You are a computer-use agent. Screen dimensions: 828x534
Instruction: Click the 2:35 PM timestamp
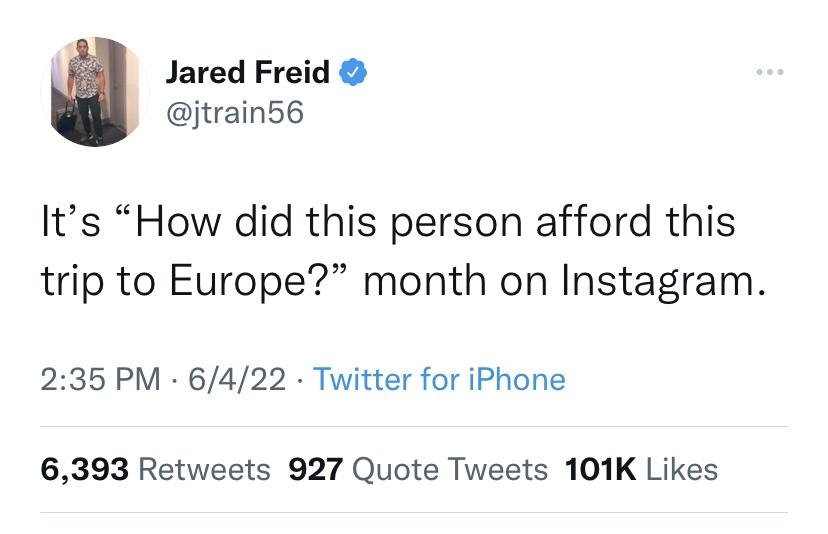click(100, 379)
